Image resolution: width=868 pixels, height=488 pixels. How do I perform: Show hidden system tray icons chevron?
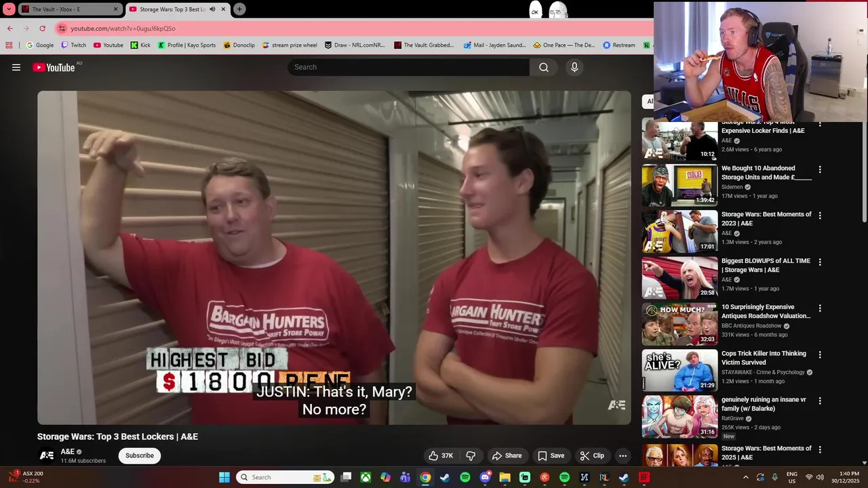(x=746, y=477)
